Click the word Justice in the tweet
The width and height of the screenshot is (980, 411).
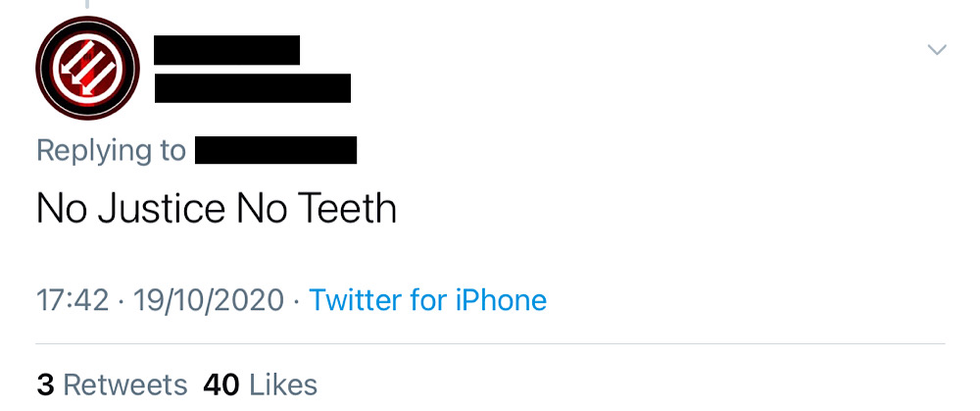162,208
